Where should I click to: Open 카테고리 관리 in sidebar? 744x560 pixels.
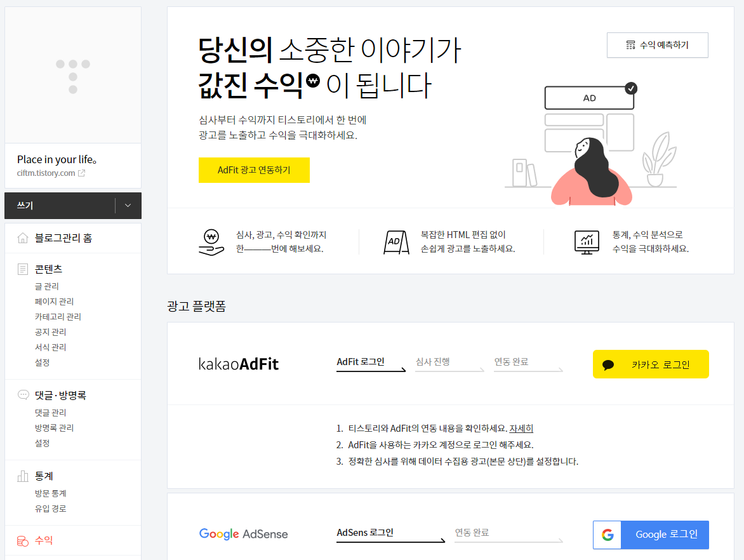[x=58, y=317]
